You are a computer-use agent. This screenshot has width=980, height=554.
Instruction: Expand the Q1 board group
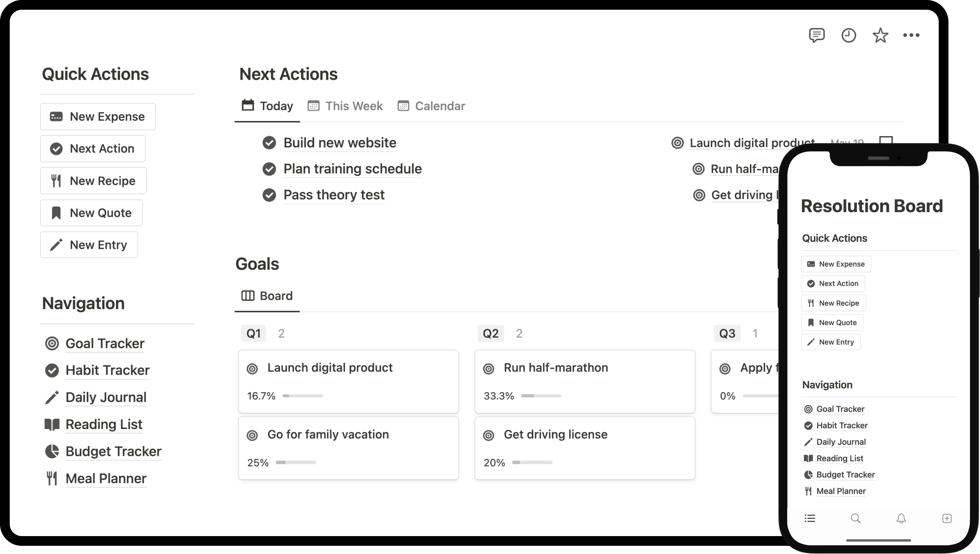pyautogui.click(x=254, y=333)
